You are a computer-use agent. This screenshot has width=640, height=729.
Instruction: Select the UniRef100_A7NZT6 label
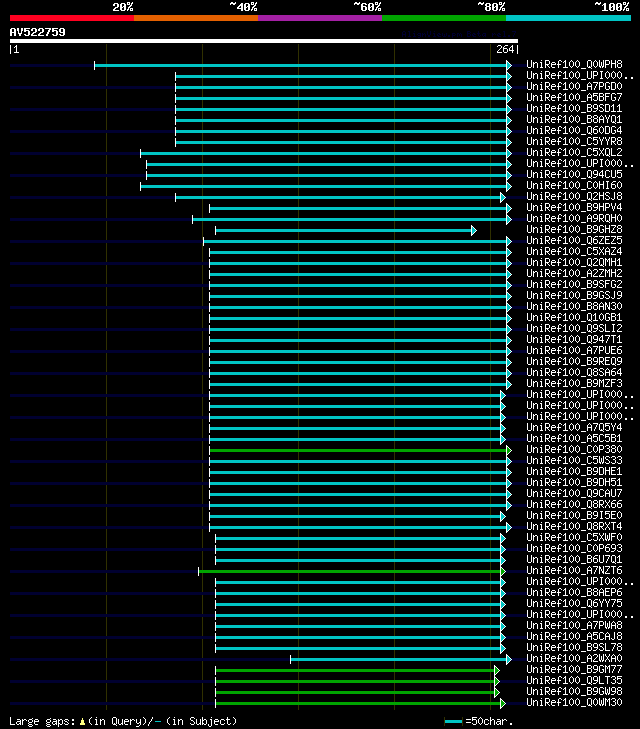(x=574, y=570)
